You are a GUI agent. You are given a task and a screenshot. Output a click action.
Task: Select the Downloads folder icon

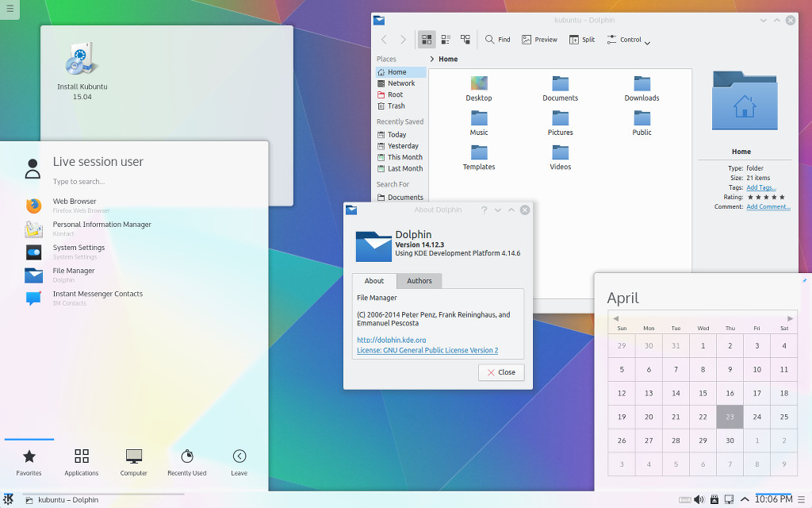pos(642,83)
